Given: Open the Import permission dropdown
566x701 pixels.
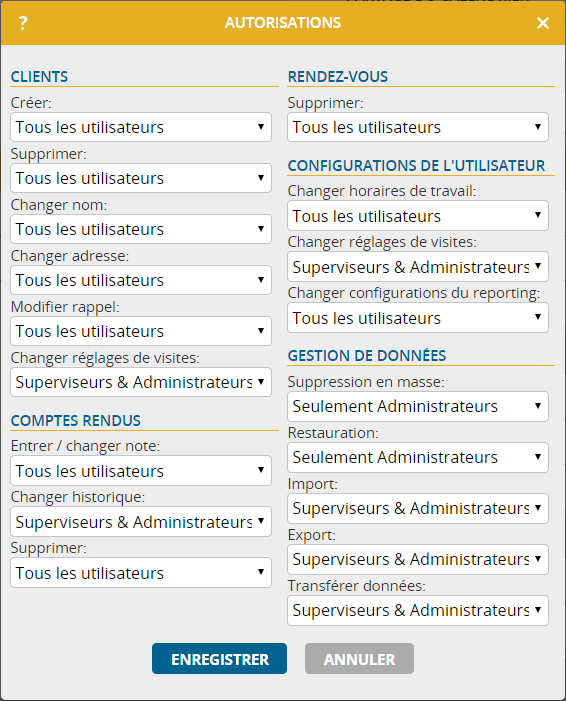Looking at the screenshot, I should pyautogui.click(x=418, y=508).
